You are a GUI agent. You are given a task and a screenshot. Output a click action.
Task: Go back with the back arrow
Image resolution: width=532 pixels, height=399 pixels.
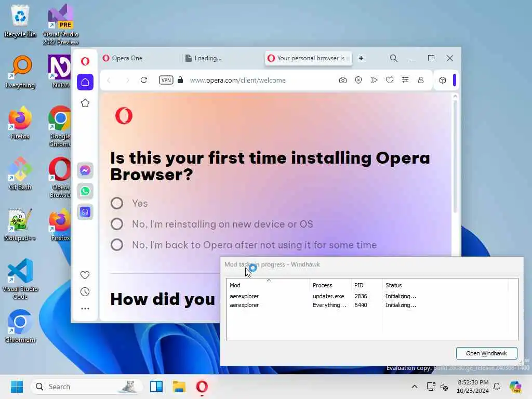(x=109, y=81)
